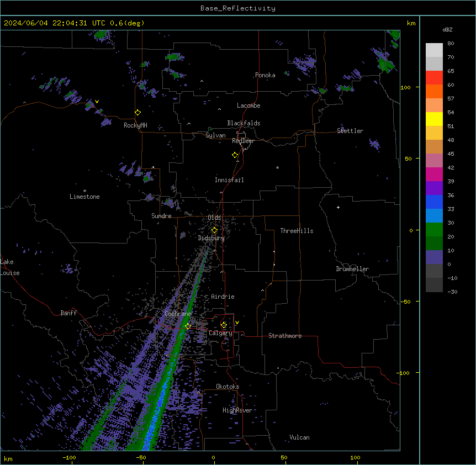476x465 pixels.
Task: Click the ThreeHills label
Action: click(297, 231)
